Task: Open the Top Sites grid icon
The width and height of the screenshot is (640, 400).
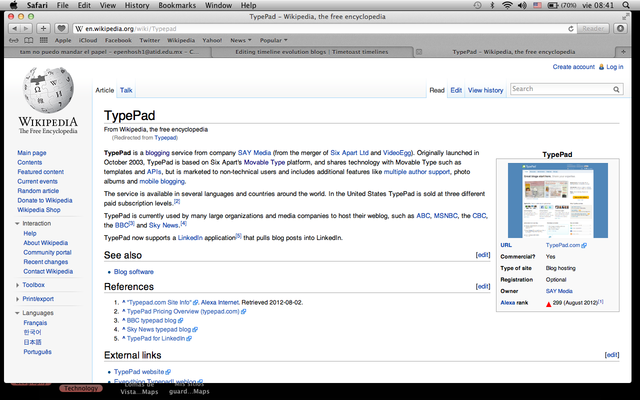Action: (43, 40)
